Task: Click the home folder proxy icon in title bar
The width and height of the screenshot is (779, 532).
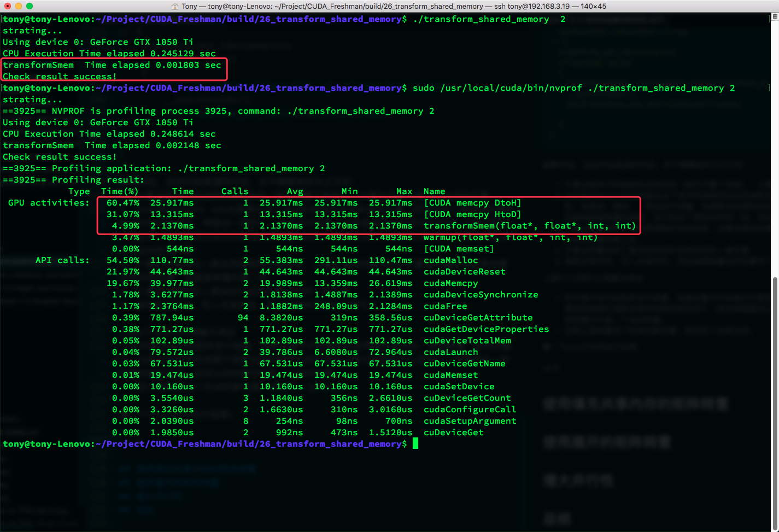Action: 175,7
